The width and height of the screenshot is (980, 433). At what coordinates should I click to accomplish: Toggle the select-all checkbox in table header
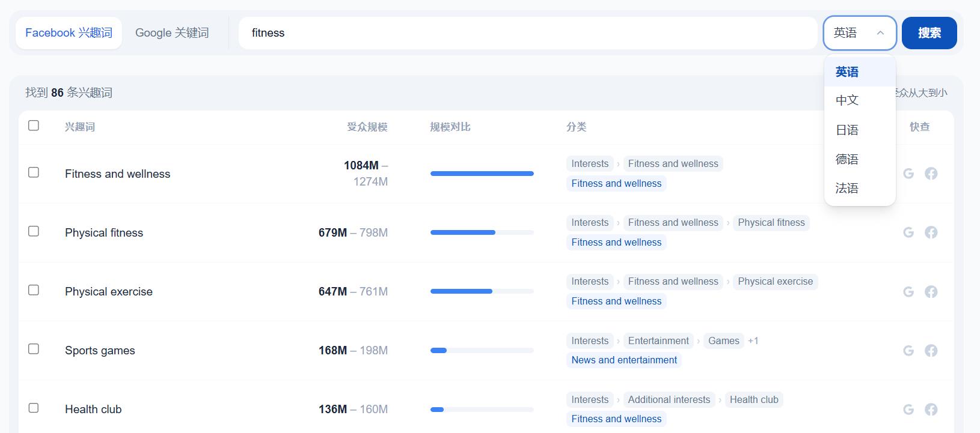34,126
